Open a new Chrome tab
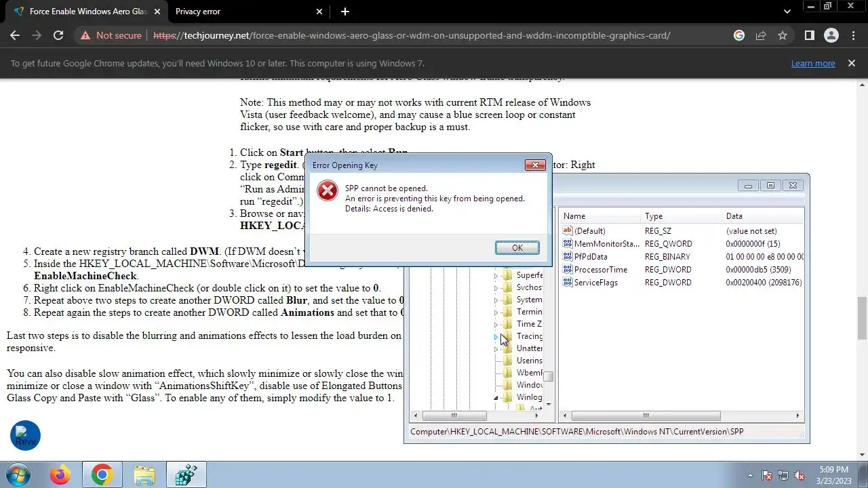 click(345, 12)
